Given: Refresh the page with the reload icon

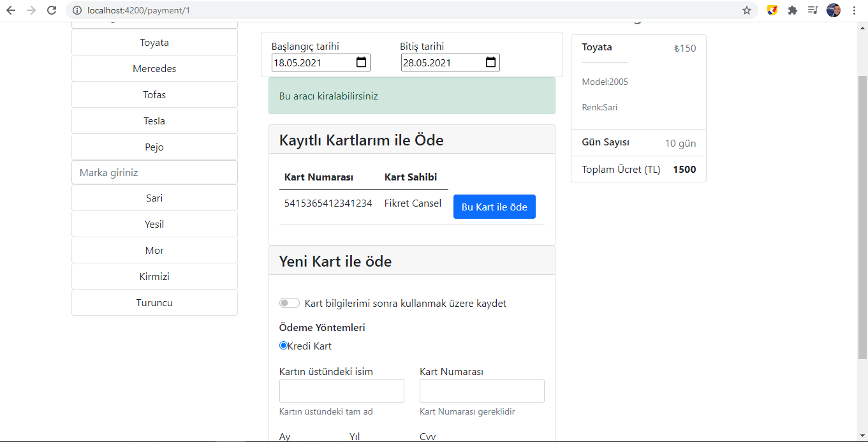Looking at the screenshot, I should coord(51,10).
